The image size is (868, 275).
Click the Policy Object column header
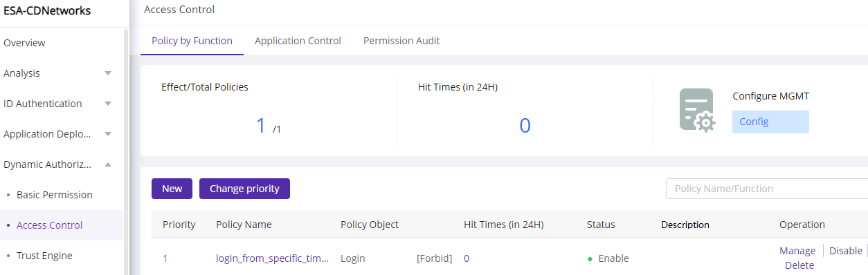pos(370,225)
